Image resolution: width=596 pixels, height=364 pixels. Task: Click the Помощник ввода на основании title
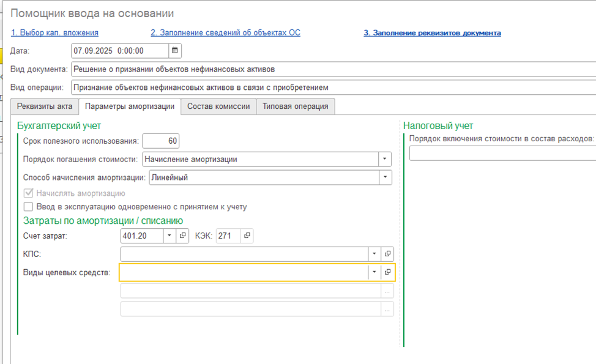point(92,13)
